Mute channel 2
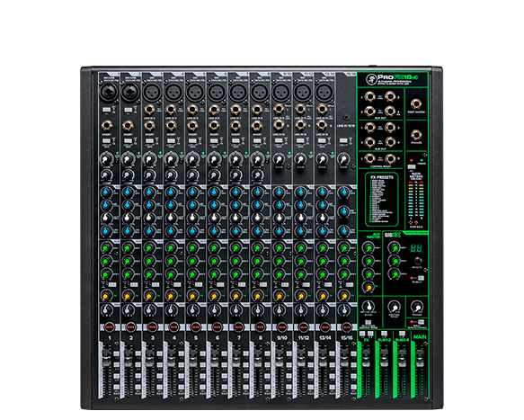Image resolution: width=524 pixels, height=420 pixels. 131,326
